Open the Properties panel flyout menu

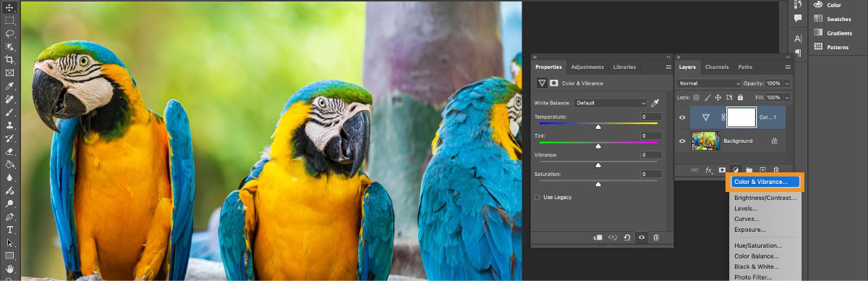tap(668, 67)
